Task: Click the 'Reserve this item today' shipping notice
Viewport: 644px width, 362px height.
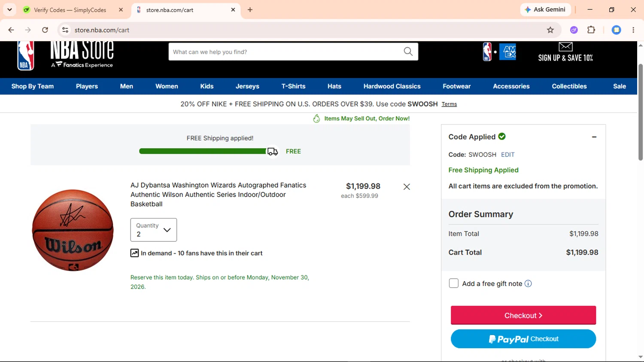Action: 220,282
